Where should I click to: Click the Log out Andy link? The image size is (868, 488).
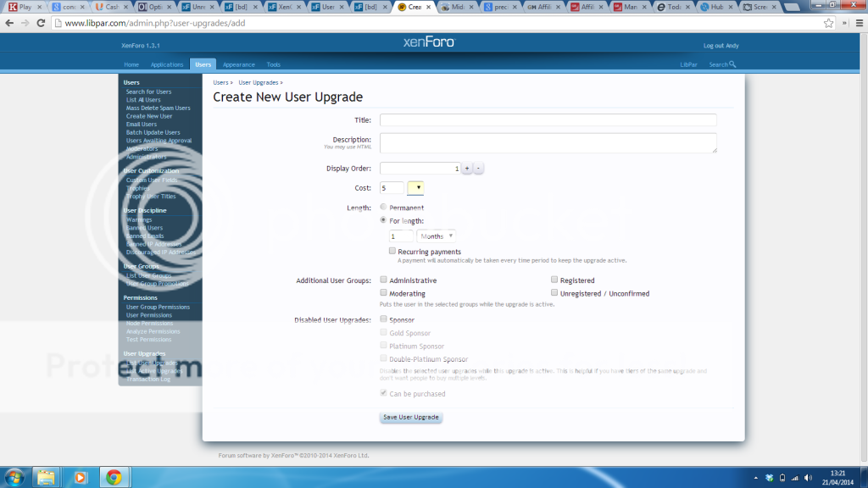[721, 45]
